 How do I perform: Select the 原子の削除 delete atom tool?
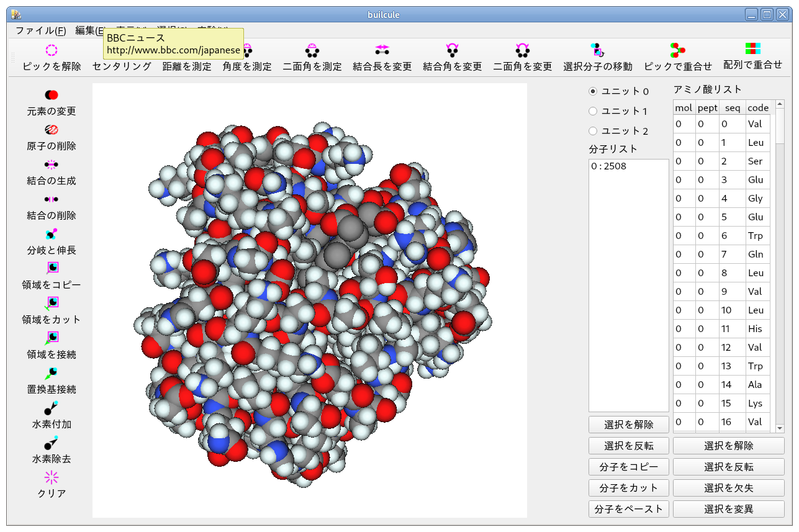(52, 137)
